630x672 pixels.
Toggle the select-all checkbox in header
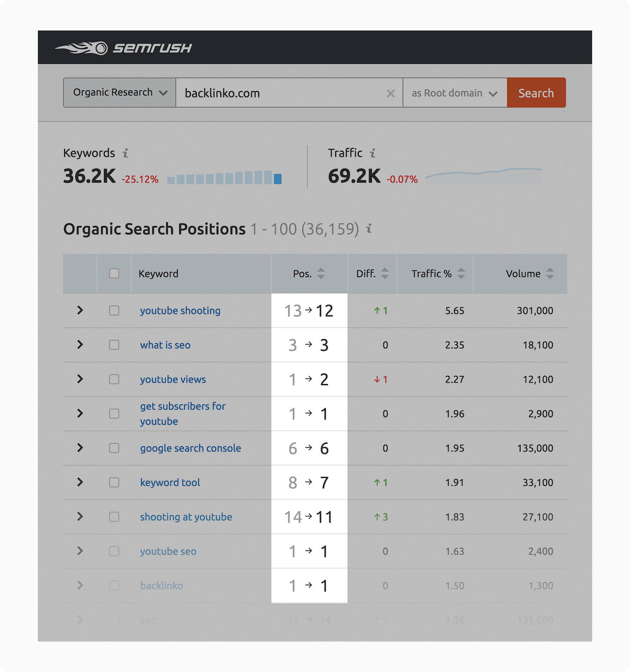114,273
